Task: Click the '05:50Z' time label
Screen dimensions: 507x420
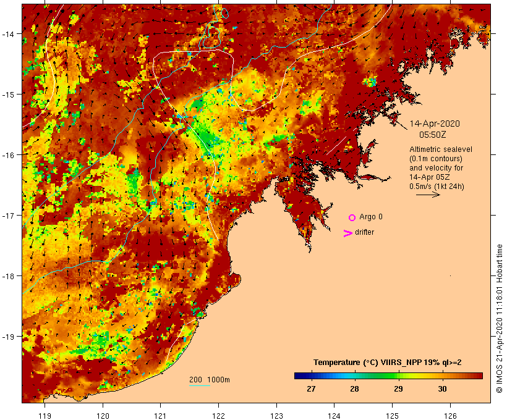Action: tap(433, 135)
